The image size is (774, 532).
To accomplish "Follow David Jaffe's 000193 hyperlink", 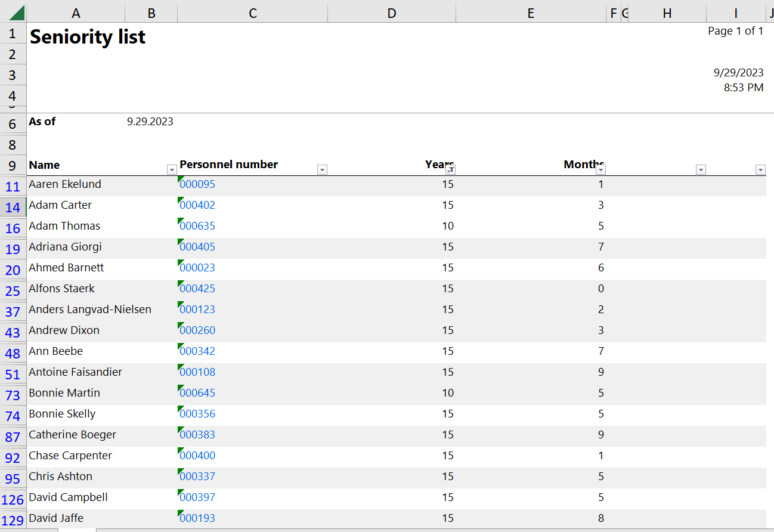I will (x=197, y=518).
